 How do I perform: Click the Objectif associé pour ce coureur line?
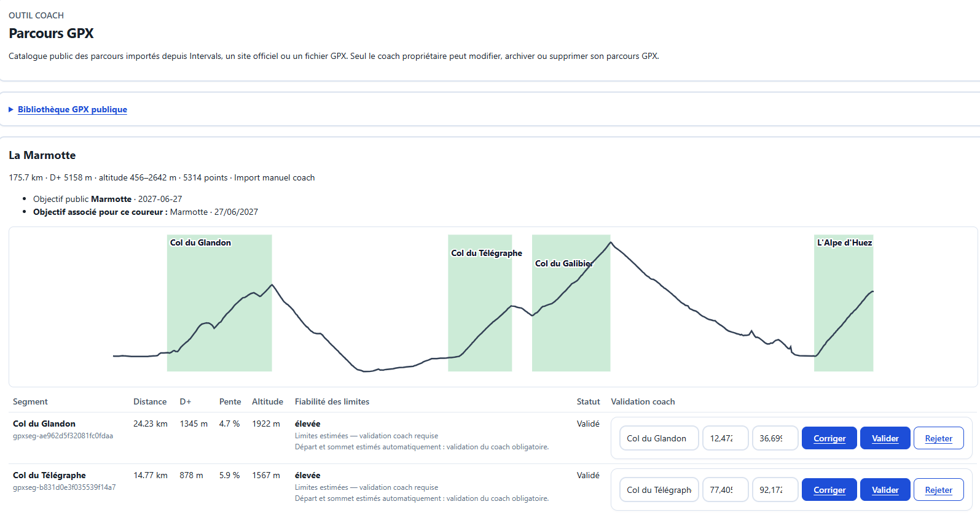point(146,212)
